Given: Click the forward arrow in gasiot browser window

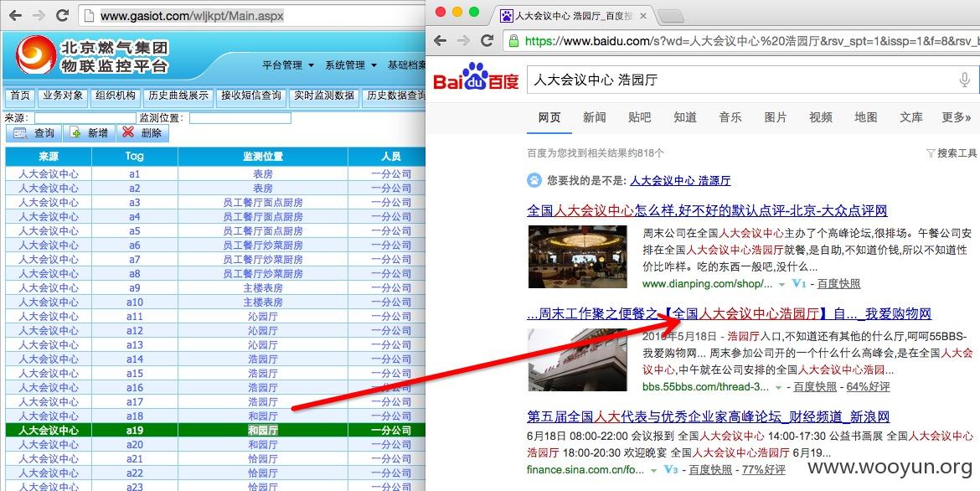Looking at the screenshot, I should click(x=39, y=15).
